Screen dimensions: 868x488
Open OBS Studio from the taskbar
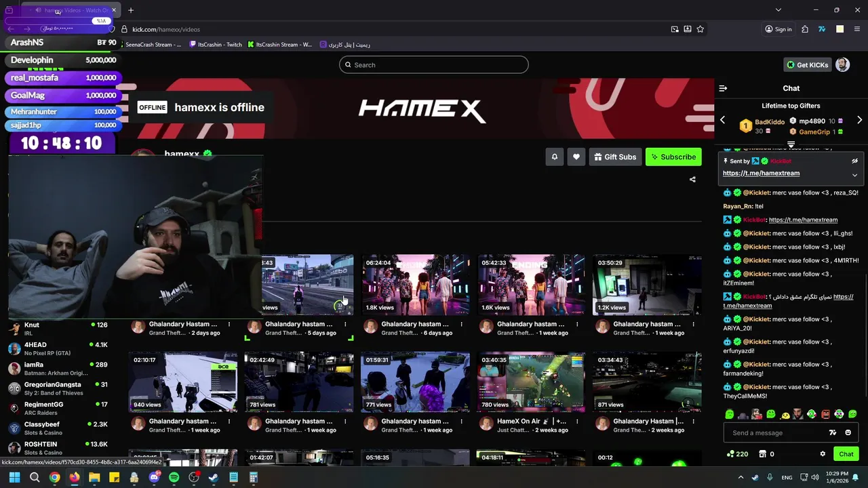(x=194, y=477)
